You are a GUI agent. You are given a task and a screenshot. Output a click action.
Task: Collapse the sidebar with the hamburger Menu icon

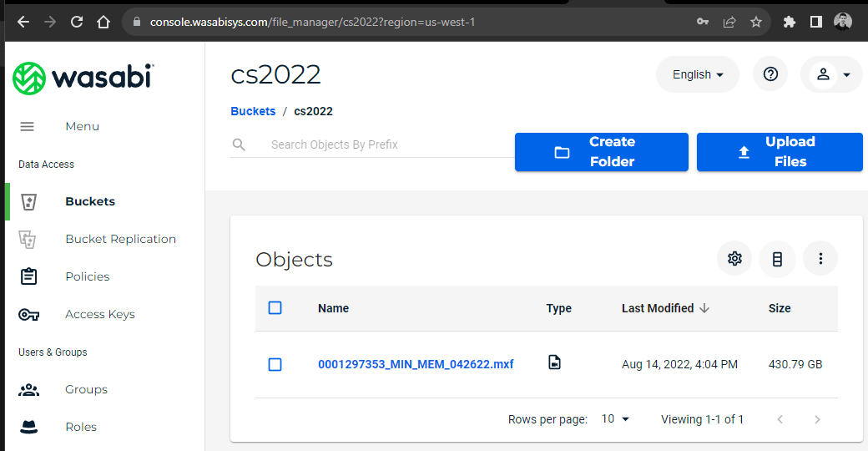click(27, 127)
